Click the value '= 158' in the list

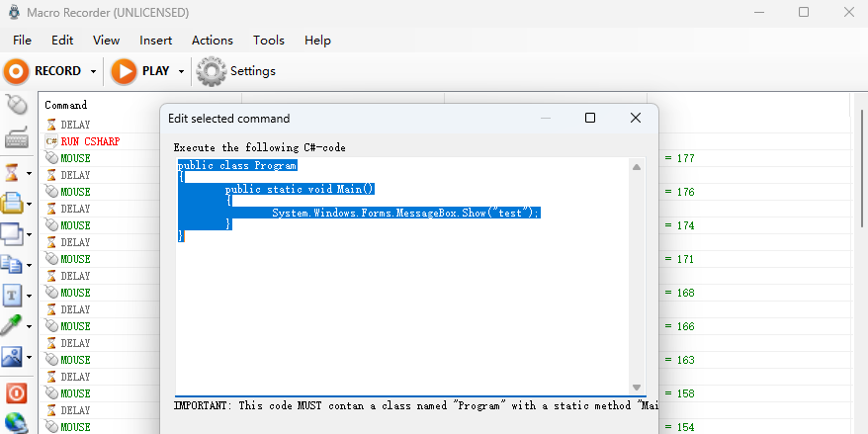point(679,393)
